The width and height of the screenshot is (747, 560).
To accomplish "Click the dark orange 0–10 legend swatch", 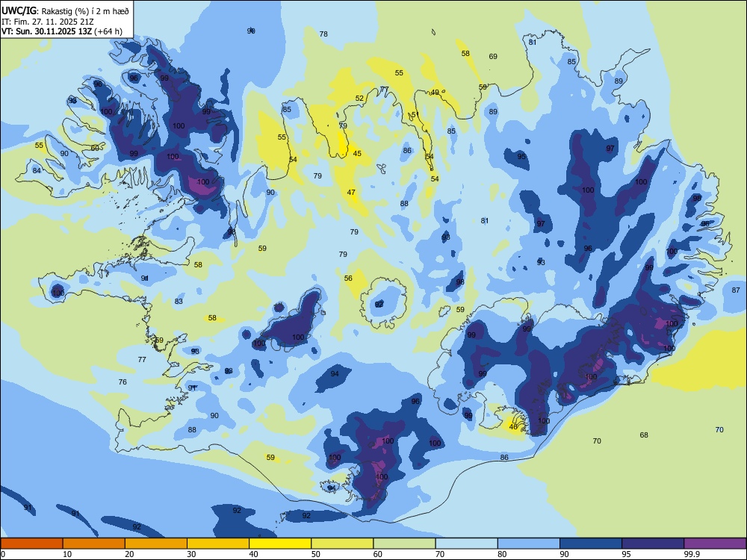I will click(x=31, y=544).
